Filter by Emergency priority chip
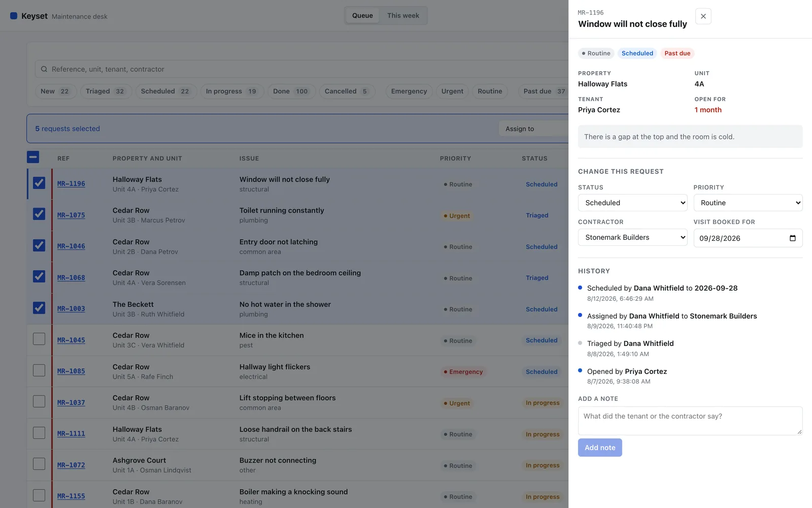 tap(409, 91)
